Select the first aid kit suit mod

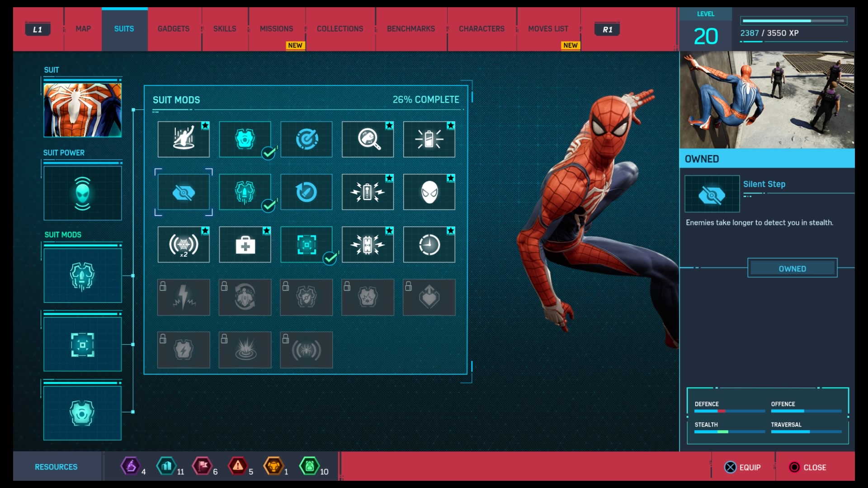coord(245,245)
